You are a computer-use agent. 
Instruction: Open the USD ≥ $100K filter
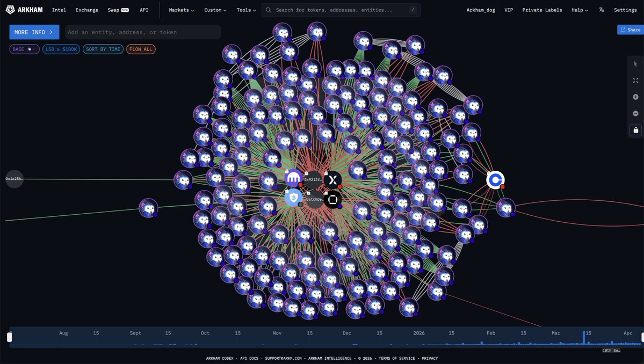pos(61,49)
